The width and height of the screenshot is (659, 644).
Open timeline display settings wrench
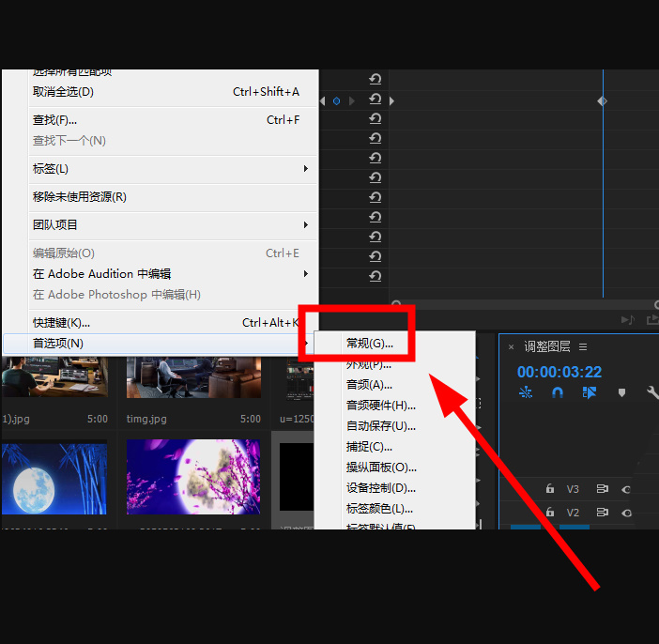[x=652, y=392]
